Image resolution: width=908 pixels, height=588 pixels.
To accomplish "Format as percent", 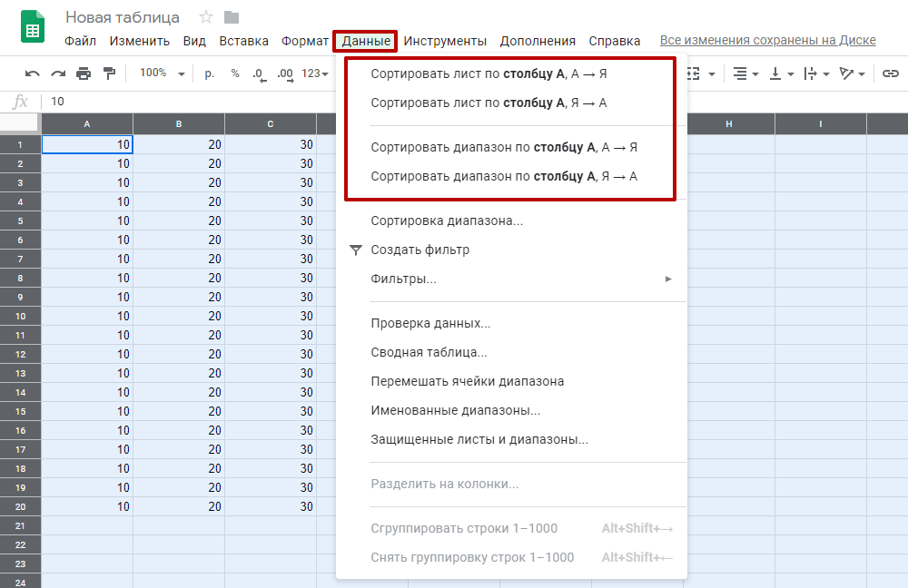I will pyautogui.click(x=234, y=73).
